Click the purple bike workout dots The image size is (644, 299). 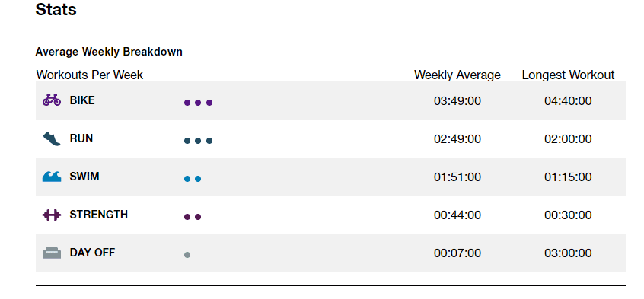[x=198, y=103]
